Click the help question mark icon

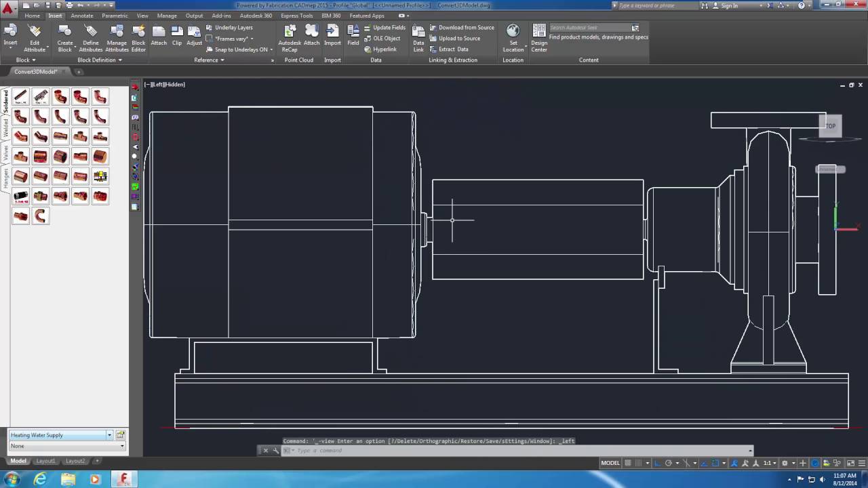click(802, 5)
